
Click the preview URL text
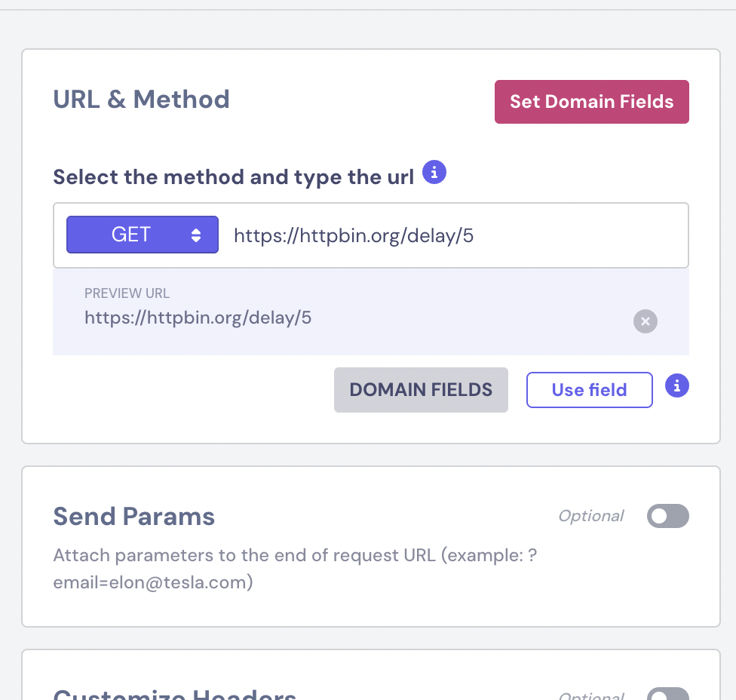coord(198,318)
